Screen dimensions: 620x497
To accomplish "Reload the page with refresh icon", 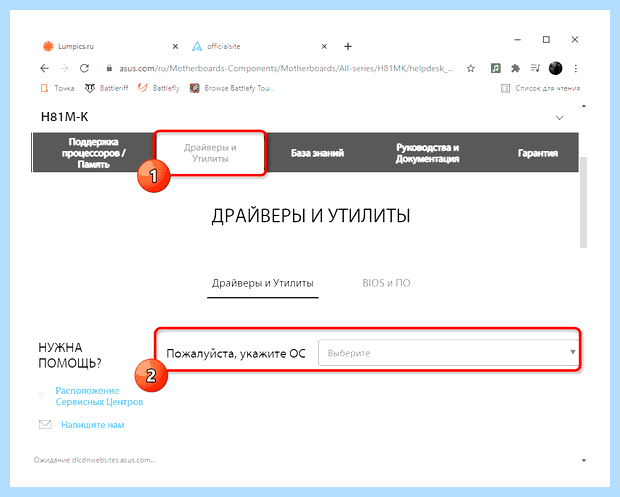I will [84, 68].
